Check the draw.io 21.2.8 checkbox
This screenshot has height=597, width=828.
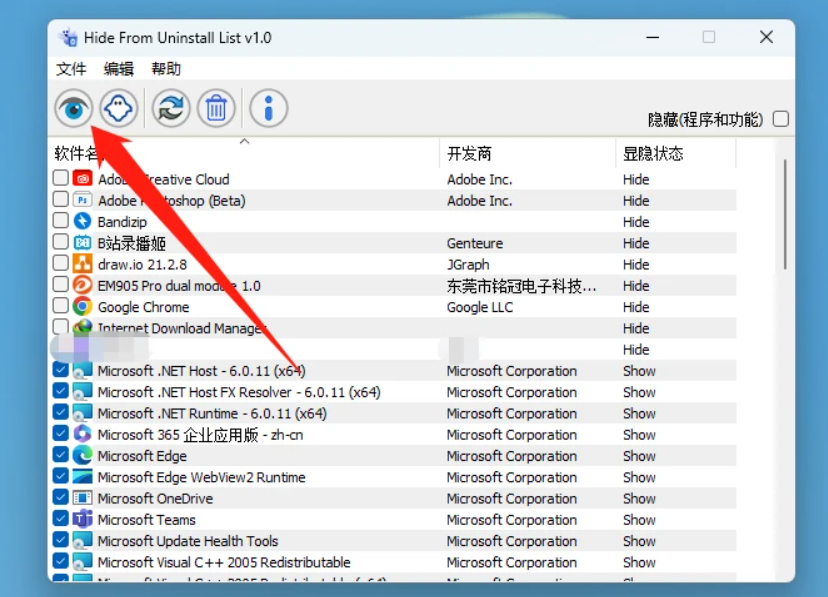pyautogui.click(x=61, y=263)
